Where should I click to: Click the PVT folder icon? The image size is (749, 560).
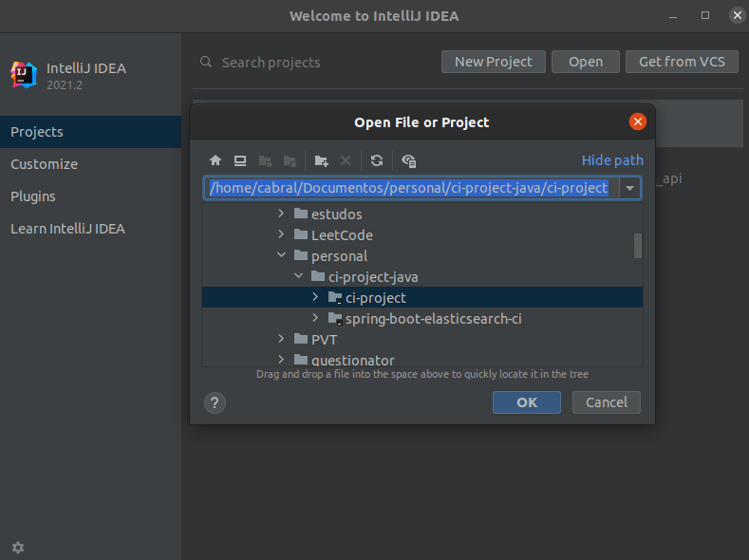pyautogui.click(x=301, y=339)
